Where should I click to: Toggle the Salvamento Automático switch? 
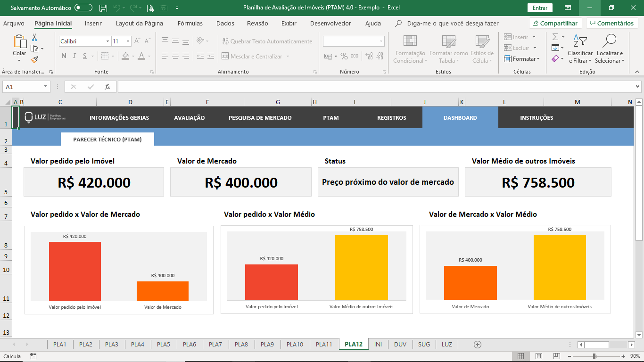click(83, 8)
